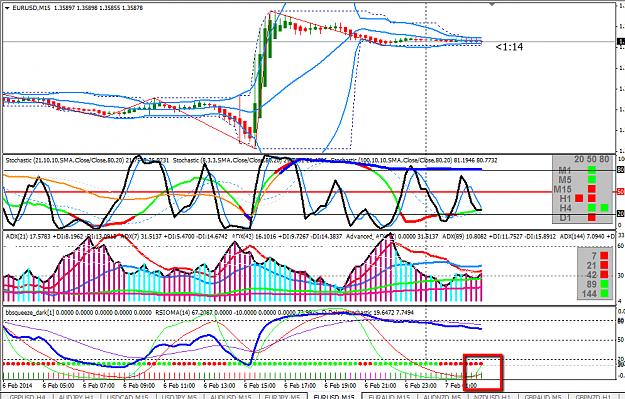
Task: Click the "6 Feb 2014" time axis label
Action: tap(17, 385)
